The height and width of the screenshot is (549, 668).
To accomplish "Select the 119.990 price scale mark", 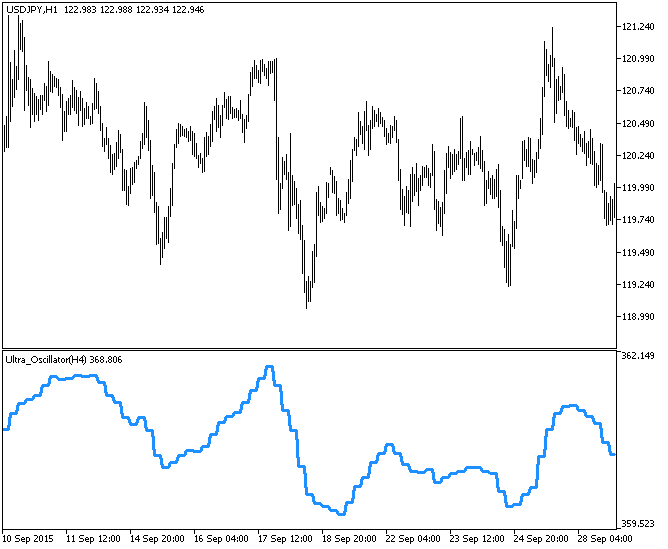I will coord(637,188).
